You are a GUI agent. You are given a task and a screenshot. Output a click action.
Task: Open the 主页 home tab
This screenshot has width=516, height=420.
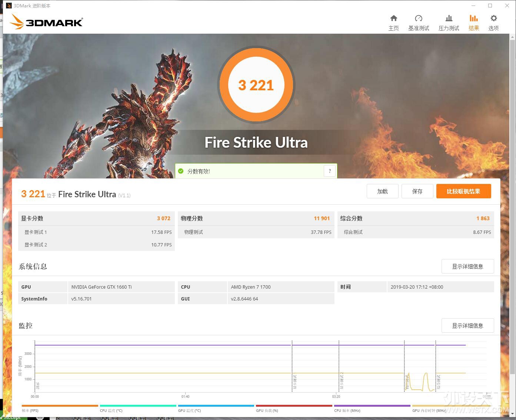coord(393,23)
